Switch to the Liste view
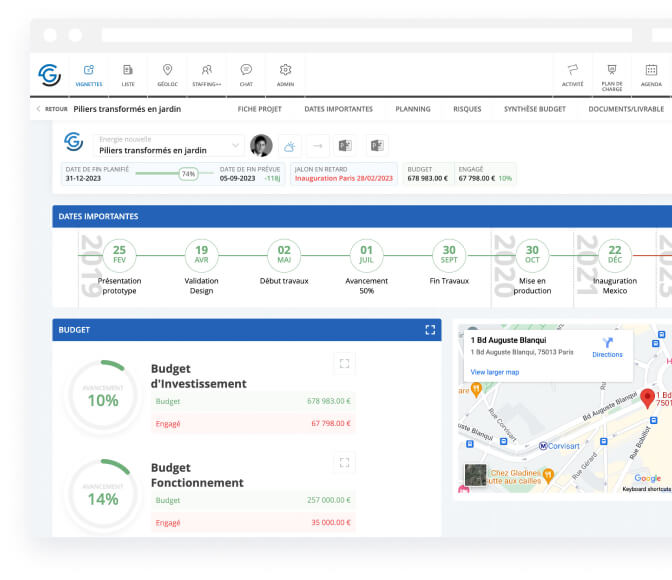This screenshot has width=672, height=580. [x=128, y=74]
